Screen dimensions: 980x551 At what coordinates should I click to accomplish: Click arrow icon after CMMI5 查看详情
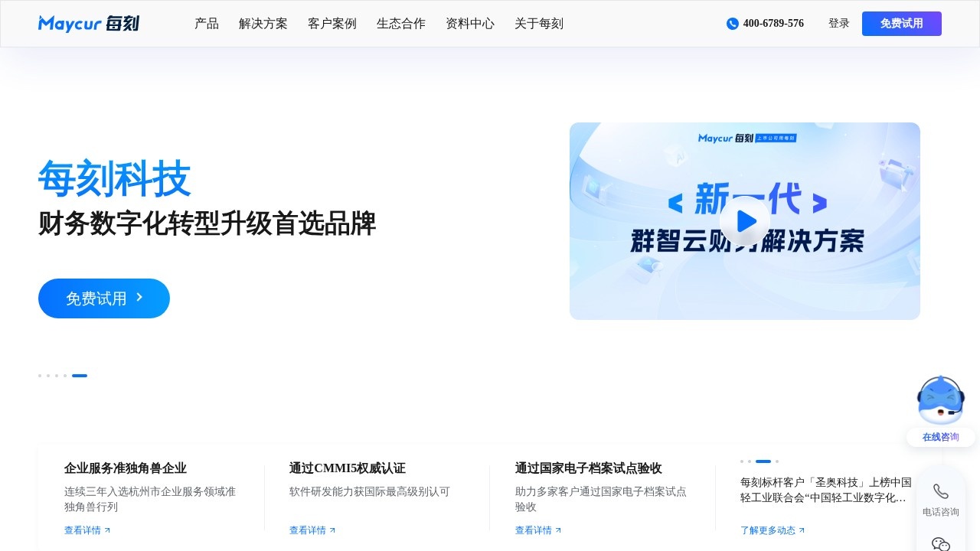[x=332, y=530]
